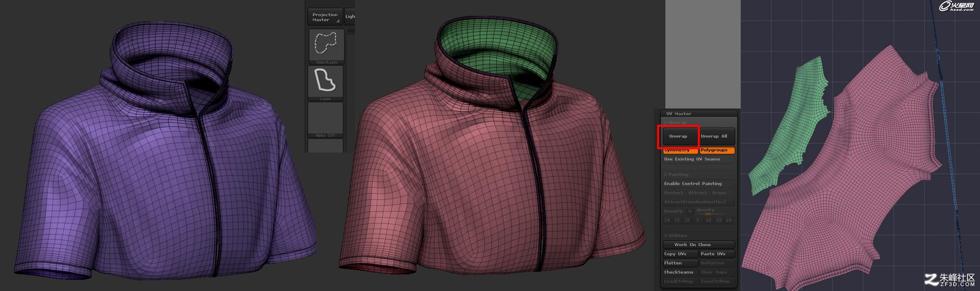This screenshot has height=291, width=980.
Task: Click the UV Master panel title
Action: 679,113
